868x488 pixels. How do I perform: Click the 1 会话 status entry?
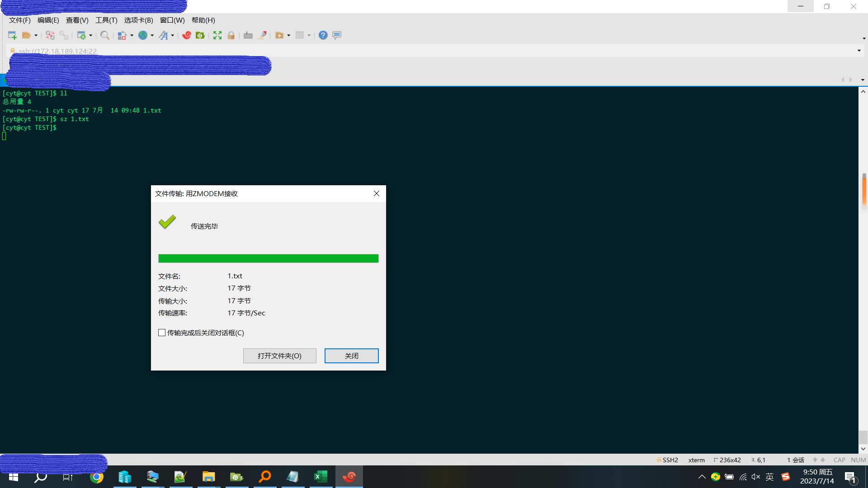click(x=796, y=460)
